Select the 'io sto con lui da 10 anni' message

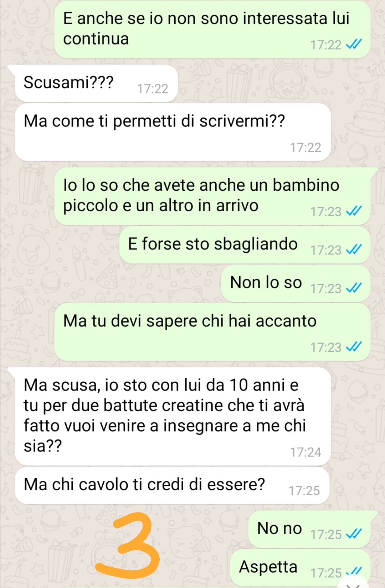(173, 417)
